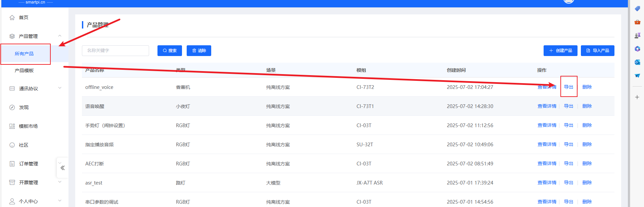This screenshot has height=207, width=644.
Task: Collapse the 产品管理 menu section
Action: (60, 36)
